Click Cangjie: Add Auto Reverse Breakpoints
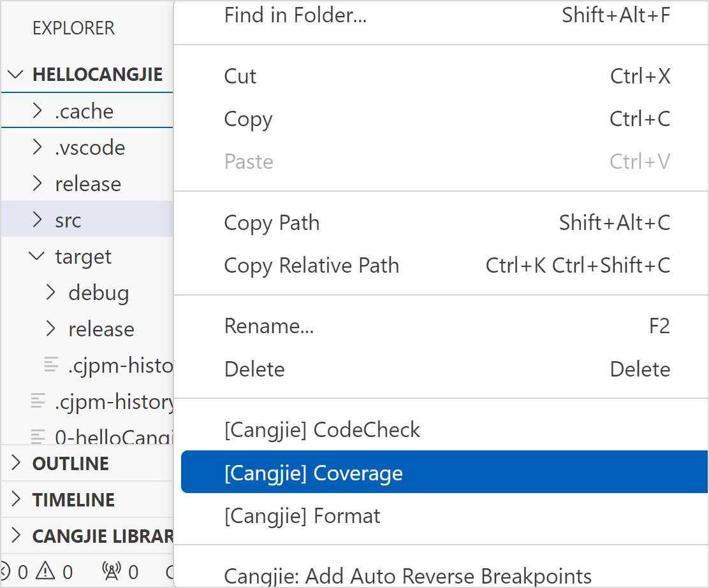 [406, 575]
